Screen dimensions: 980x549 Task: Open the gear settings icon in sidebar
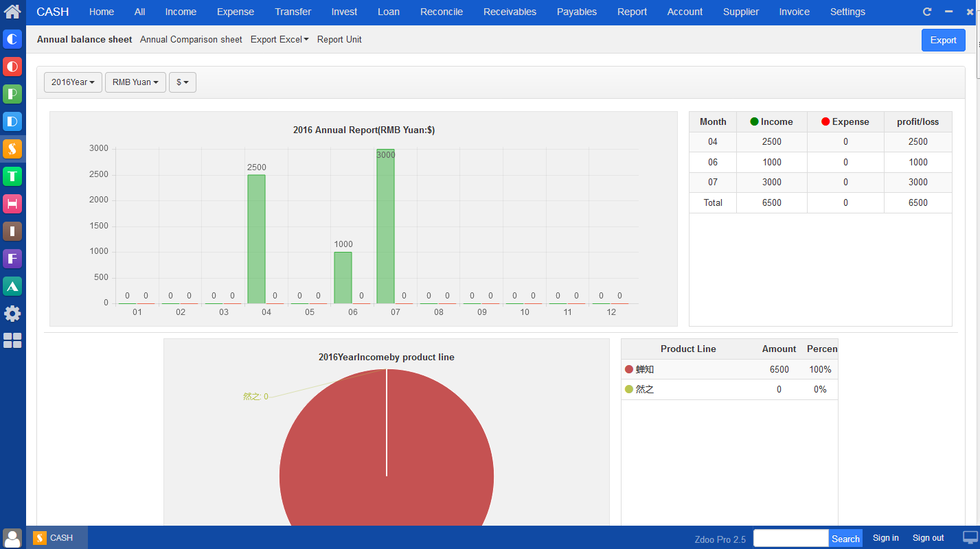point(12,314)
